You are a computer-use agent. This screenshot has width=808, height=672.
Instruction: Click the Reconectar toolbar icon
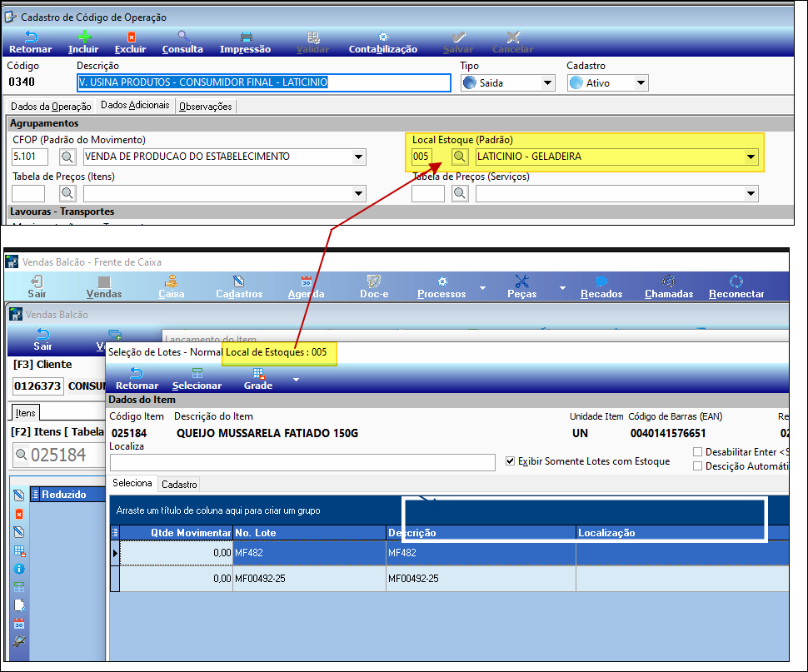point(736,282)
